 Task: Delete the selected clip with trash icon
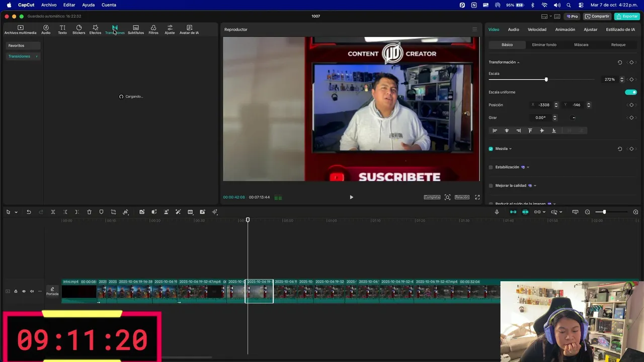(89, 212)
